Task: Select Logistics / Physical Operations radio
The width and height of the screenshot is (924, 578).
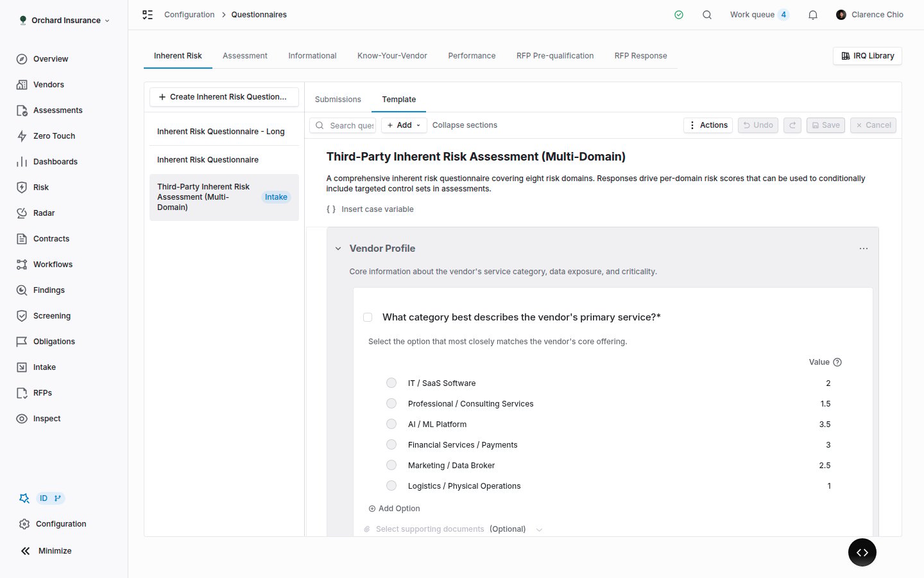Action: [x=391, y=486]
